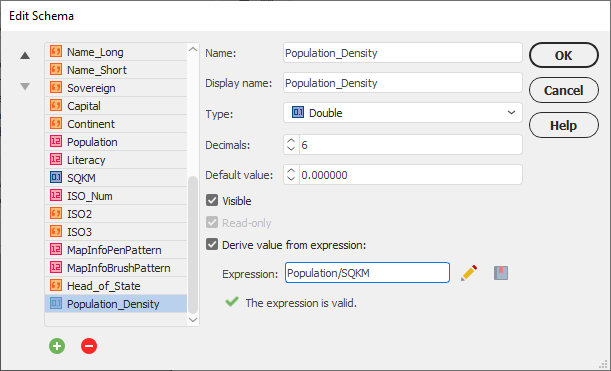Click the Cancel button
The width and height of the screenshot is (611, 371).
click(563, 90)
